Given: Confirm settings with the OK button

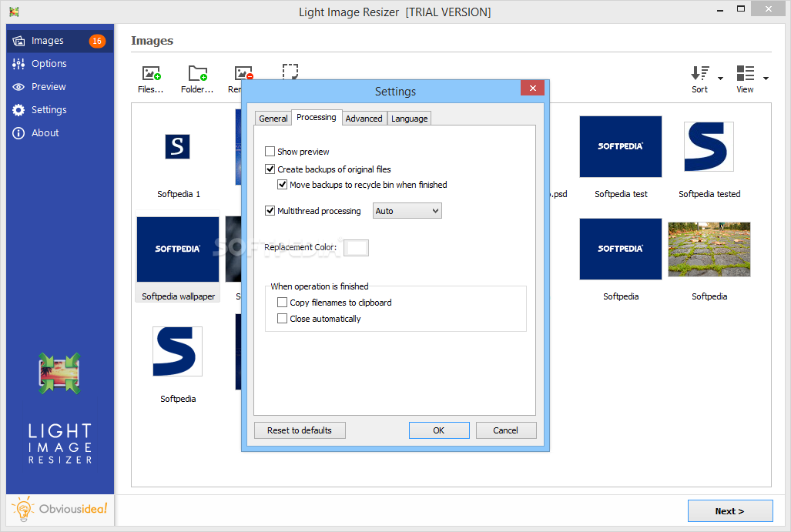Looking at the screenshot, I should (439, 430).
